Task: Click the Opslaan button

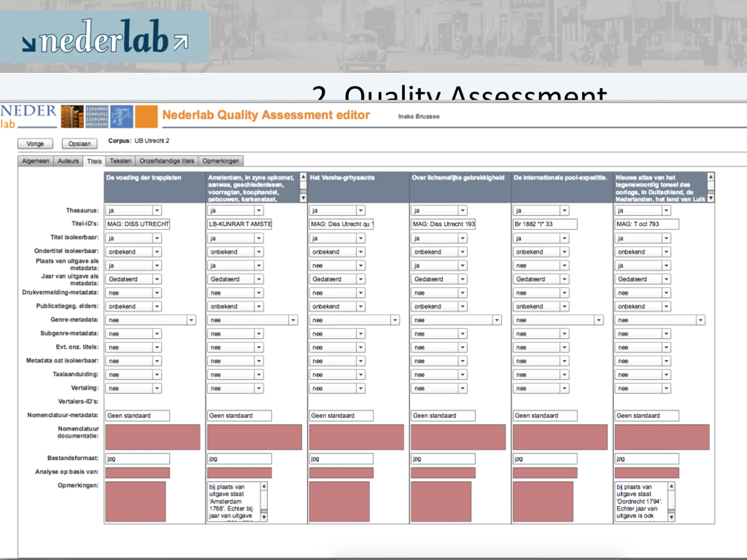Action: 80,144
